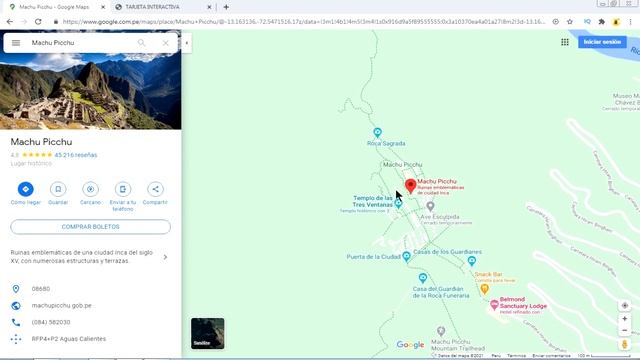Click the Machu Picchu search input field
640x360 pixels.
tap(82, 43)
